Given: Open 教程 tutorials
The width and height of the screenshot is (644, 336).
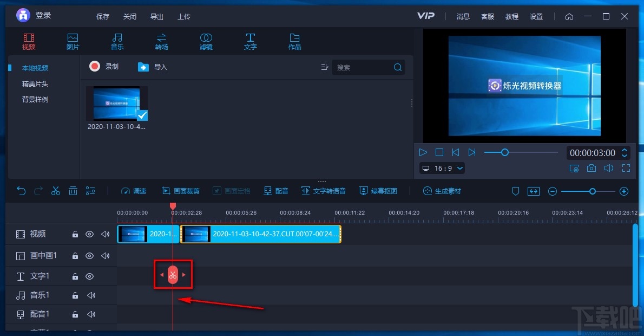Looking at the screenshot, I should coord(512,16).
